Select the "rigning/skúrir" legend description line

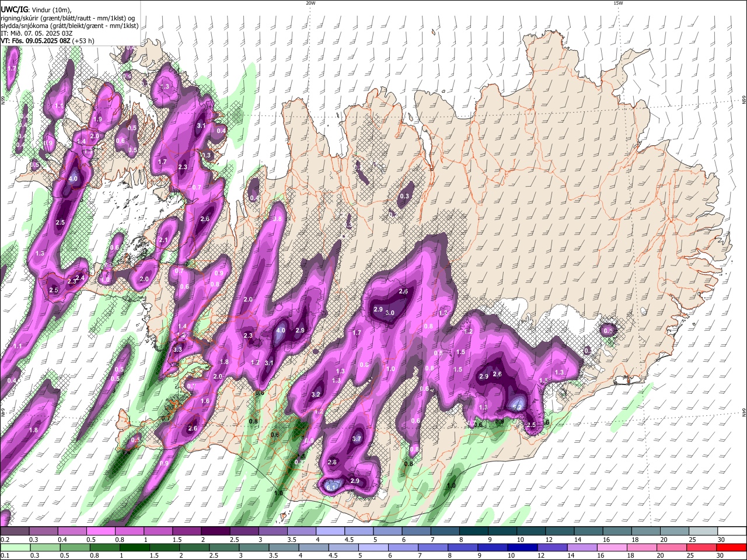68,18
